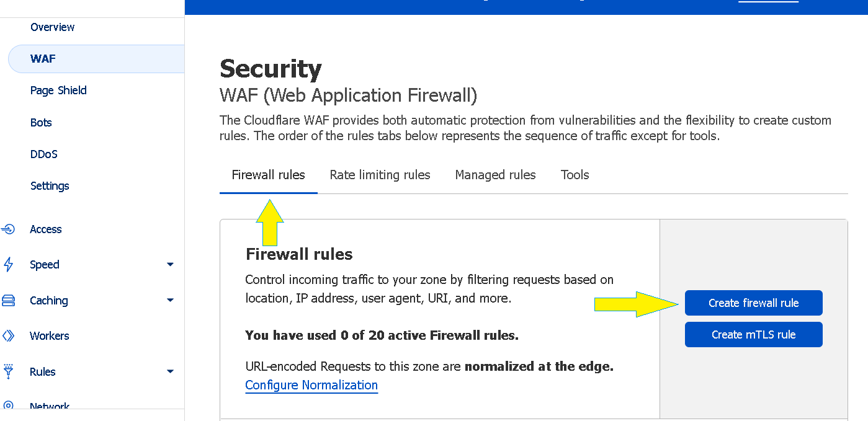868x421 pixels.
Task: Expand the Rules section arrow
Action: 170,372
